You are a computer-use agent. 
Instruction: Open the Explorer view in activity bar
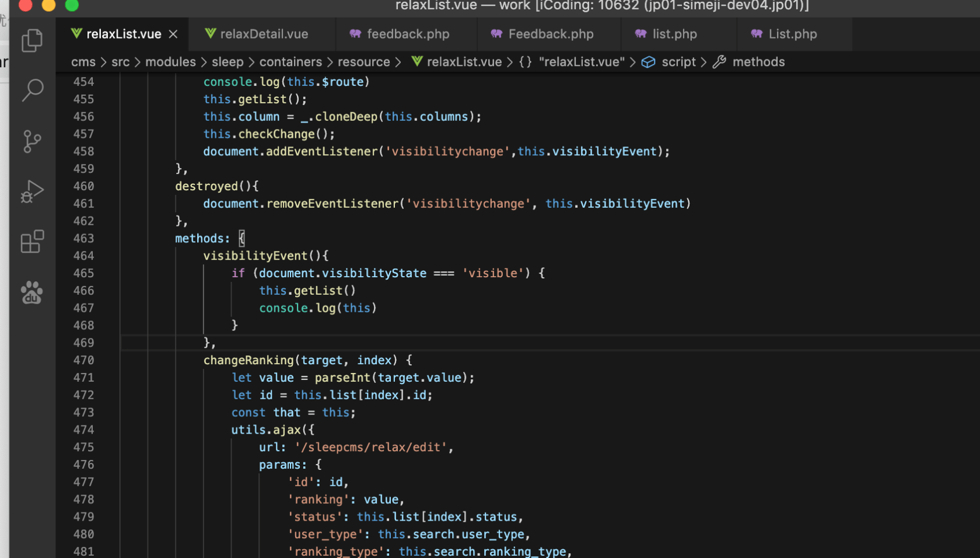[x=32, y=40]
